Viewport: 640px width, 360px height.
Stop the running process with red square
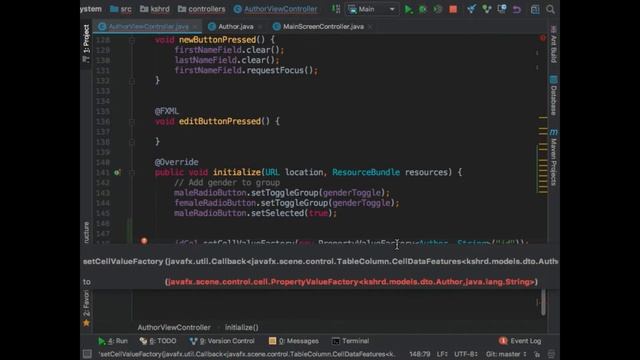(x=453, y=9)
